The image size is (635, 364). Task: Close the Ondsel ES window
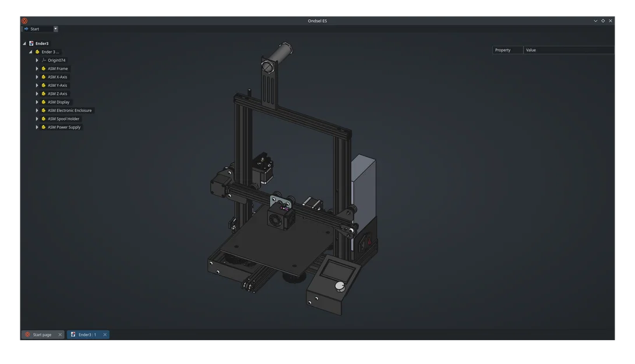(611, 20)
